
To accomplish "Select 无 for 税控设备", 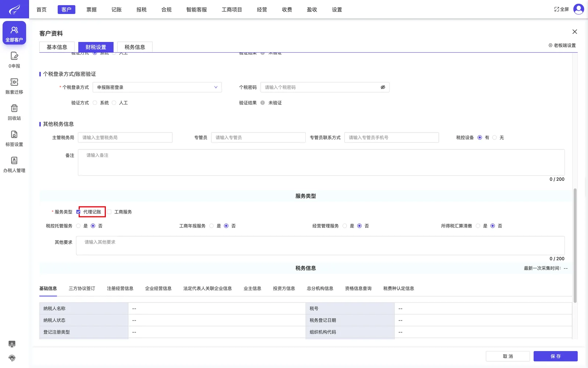I will click(495, 138).
